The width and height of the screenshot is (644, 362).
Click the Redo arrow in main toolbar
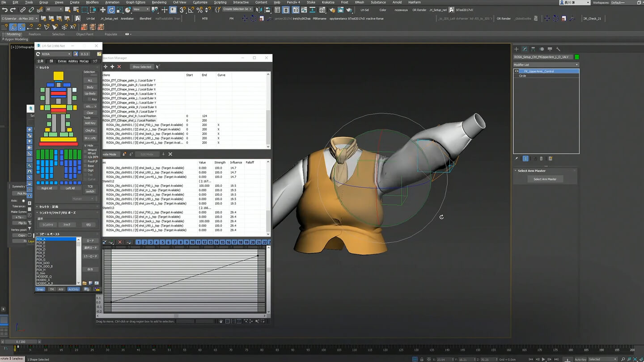pyautogui.click(x=13, y=10)
